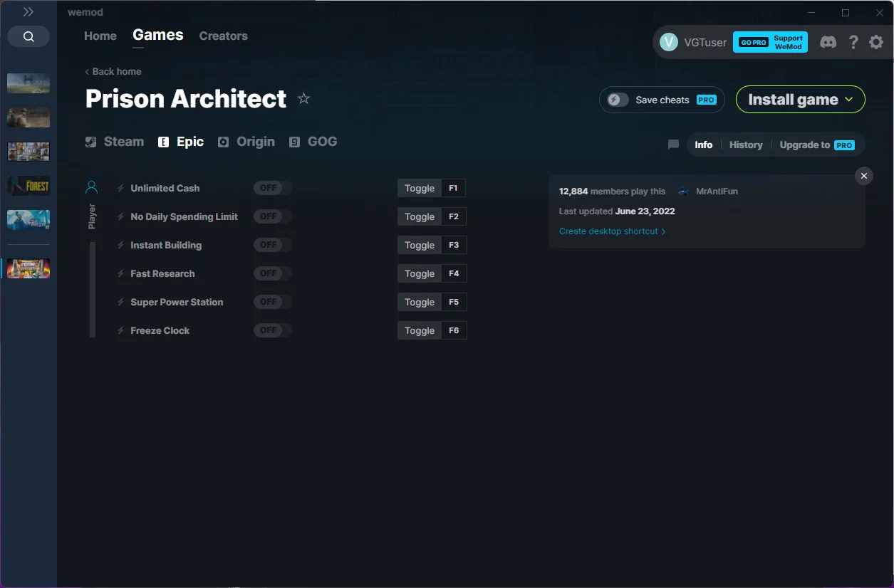Click the Upgrade to PRO tab

pyautogui.click(x=817, y=145)
